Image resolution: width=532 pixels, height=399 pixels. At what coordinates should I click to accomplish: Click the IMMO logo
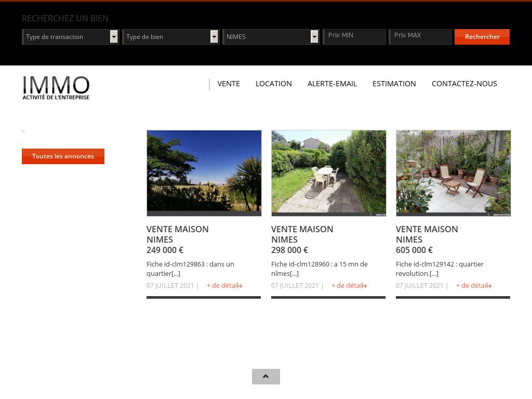tap(56, 88)
